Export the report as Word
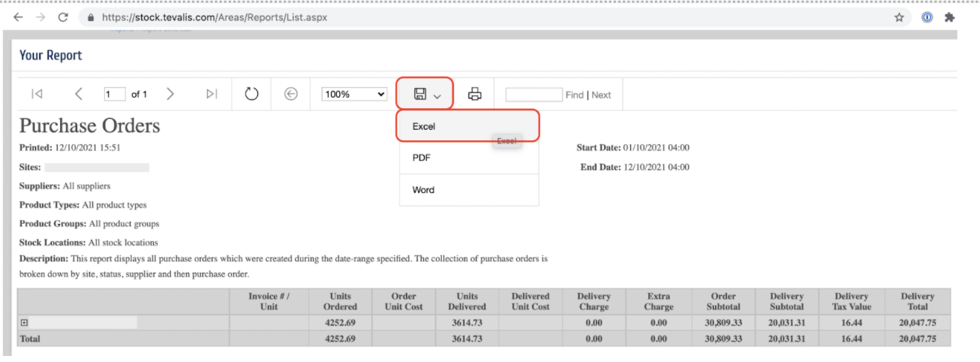The width and height of the screenshot is (980, 362). pyautogui.click(x=468, y=190)
